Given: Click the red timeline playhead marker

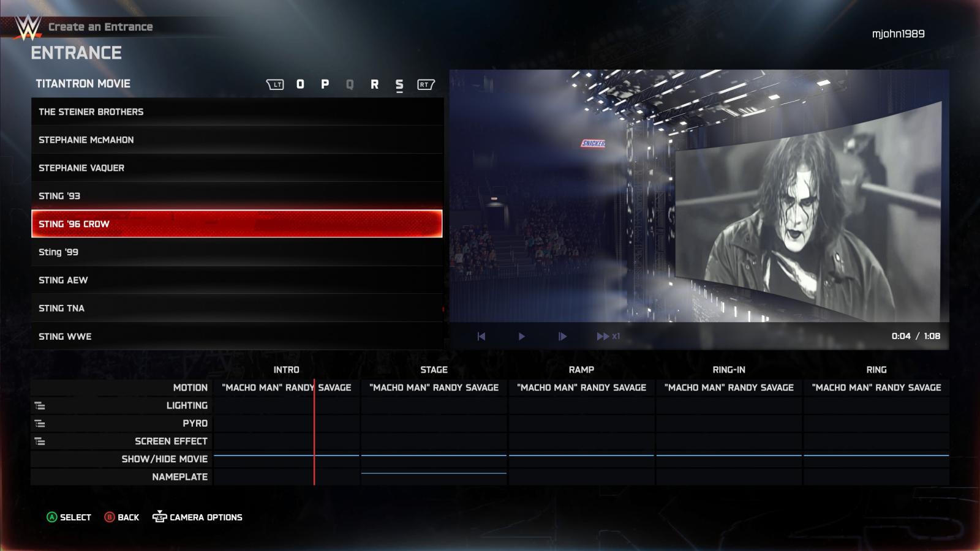Looking at the screenshot, I should coord(314,432).
